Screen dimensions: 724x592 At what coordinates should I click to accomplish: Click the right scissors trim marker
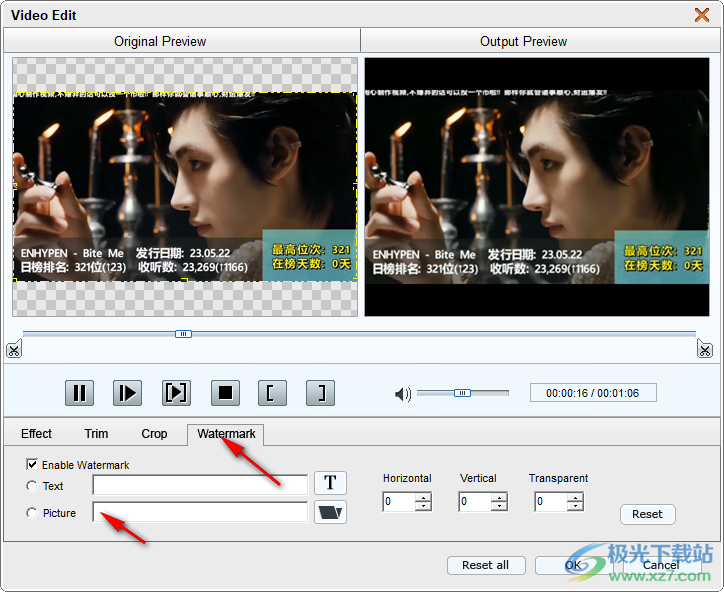pos(705,350)
